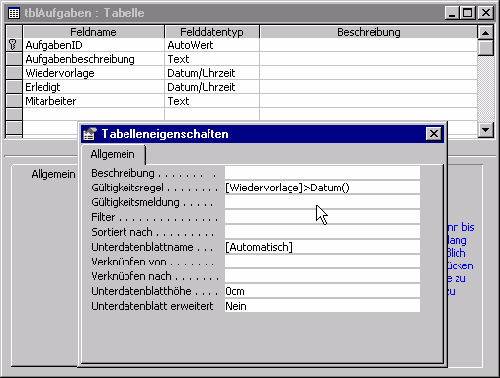Minimize the tblAufgaben table window
The width and height of the screenshot is (500, 378).
452,13
